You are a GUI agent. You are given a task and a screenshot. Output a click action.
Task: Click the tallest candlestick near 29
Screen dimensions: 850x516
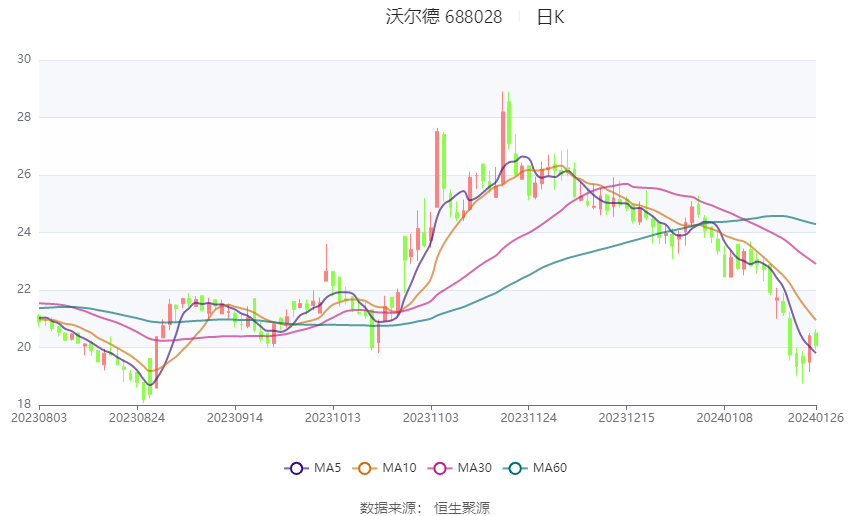(x=503, y=138)
